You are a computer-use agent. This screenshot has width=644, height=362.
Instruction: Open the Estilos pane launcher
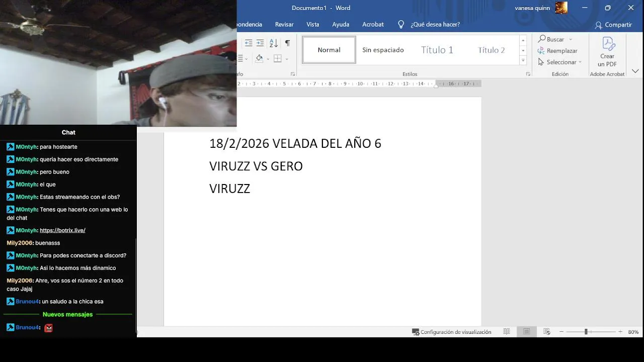tap(528, 74)
